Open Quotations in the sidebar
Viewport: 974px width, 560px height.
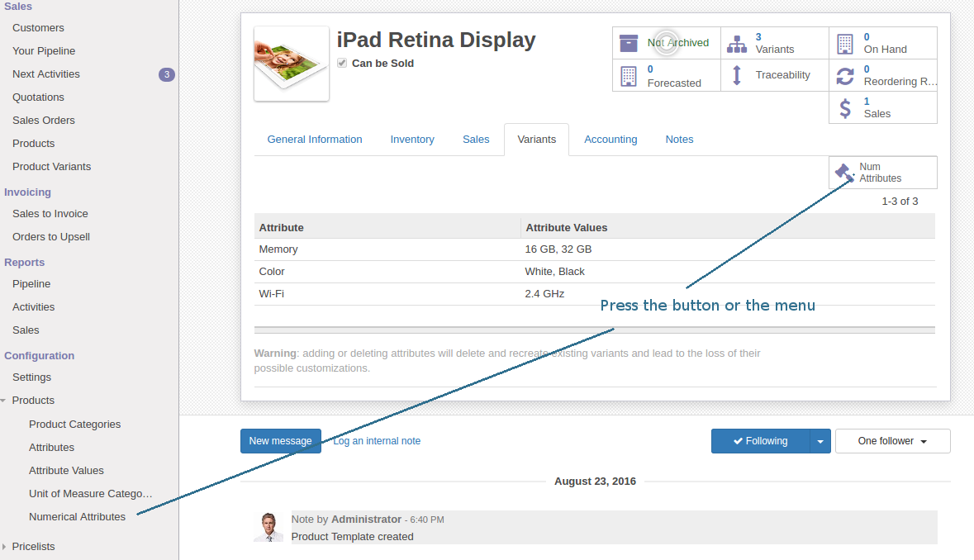[x=38, y=97]
